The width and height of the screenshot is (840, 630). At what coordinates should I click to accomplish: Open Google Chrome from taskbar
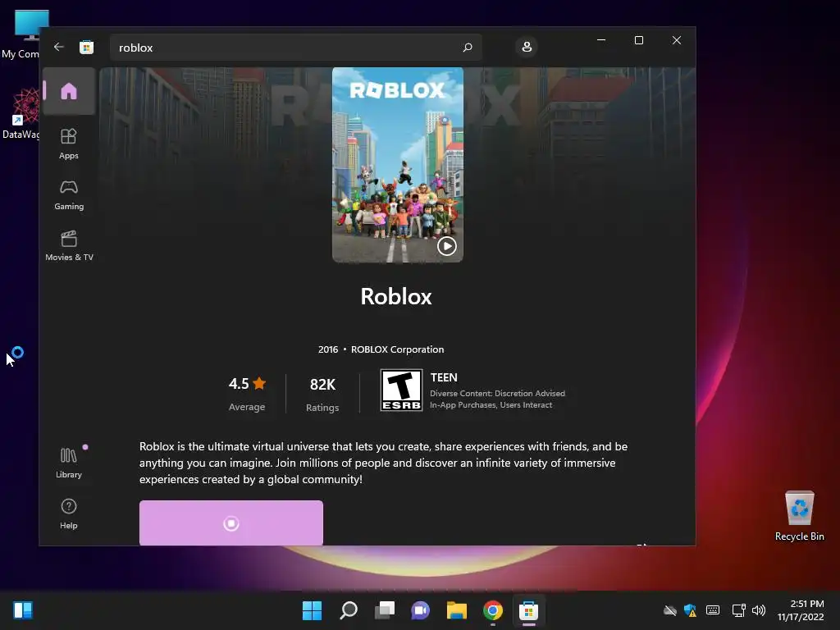492,610
